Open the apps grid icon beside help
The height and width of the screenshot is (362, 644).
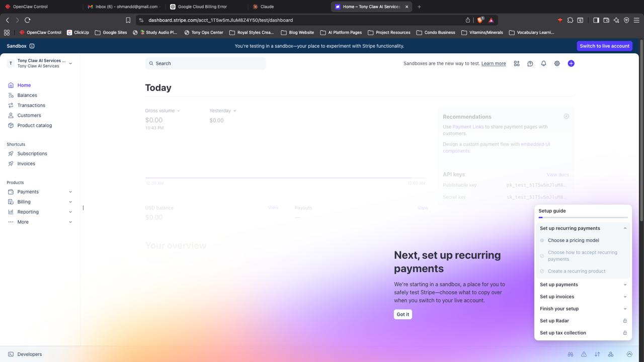[516, 63]
